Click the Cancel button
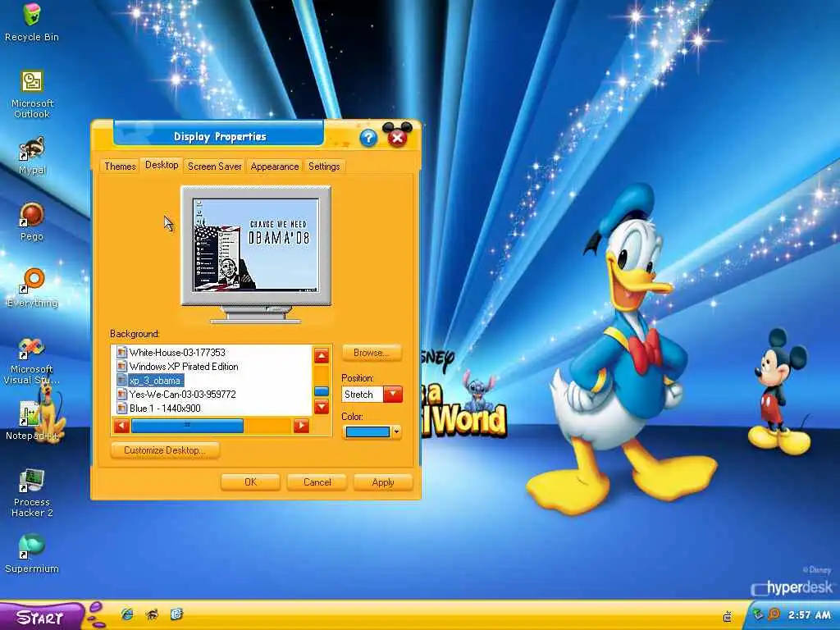Viewport: 840px width, 630px height. 317,482
